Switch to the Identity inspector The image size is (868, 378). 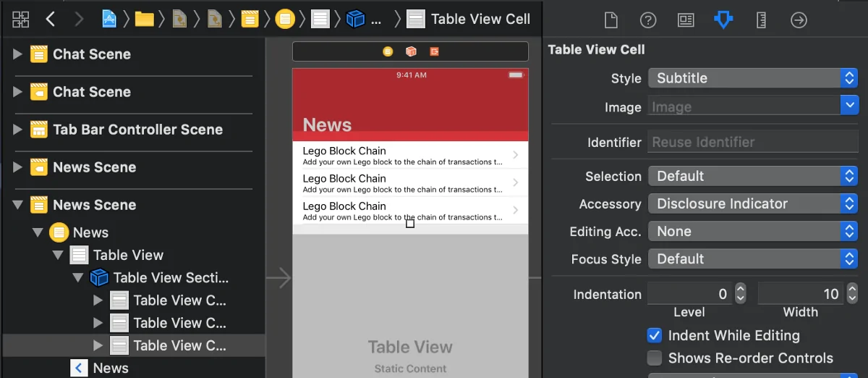(686, 20)
